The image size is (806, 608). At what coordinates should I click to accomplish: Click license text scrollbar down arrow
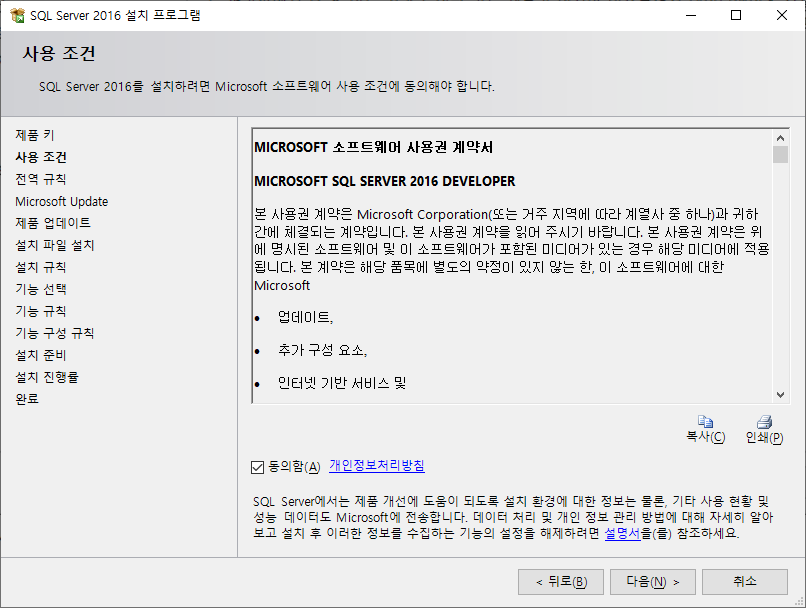(x=780, y=395)
